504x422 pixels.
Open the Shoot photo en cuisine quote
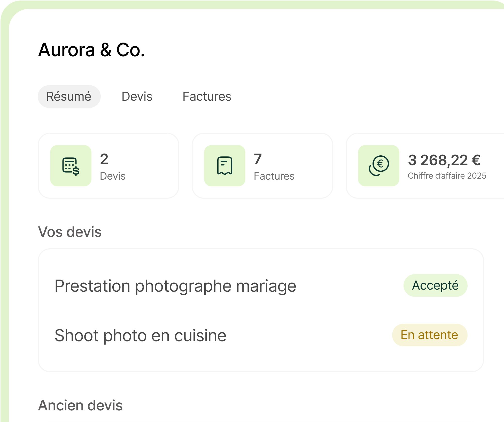(x=141, y=335)
